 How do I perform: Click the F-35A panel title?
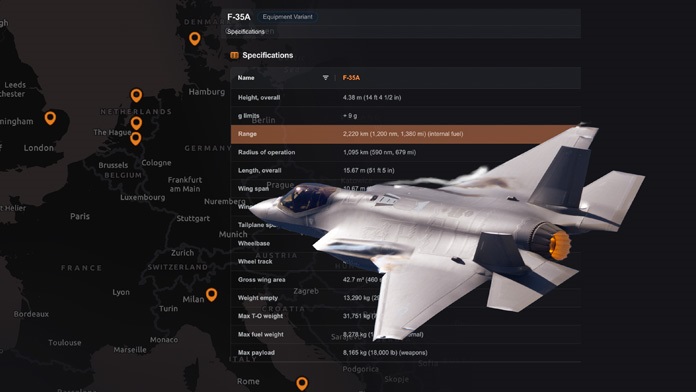(239, 17)
